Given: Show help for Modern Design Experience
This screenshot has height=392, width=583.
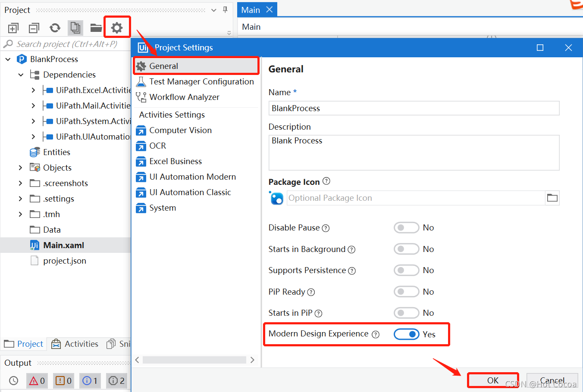Looking at the screenshot, I should (376, 335).
